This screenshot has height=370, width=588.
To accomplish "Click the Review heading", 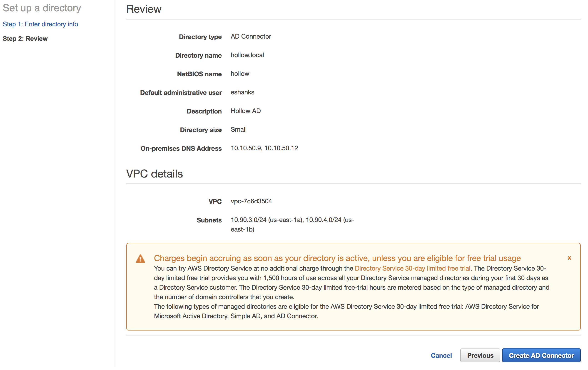I will (144, 9).
